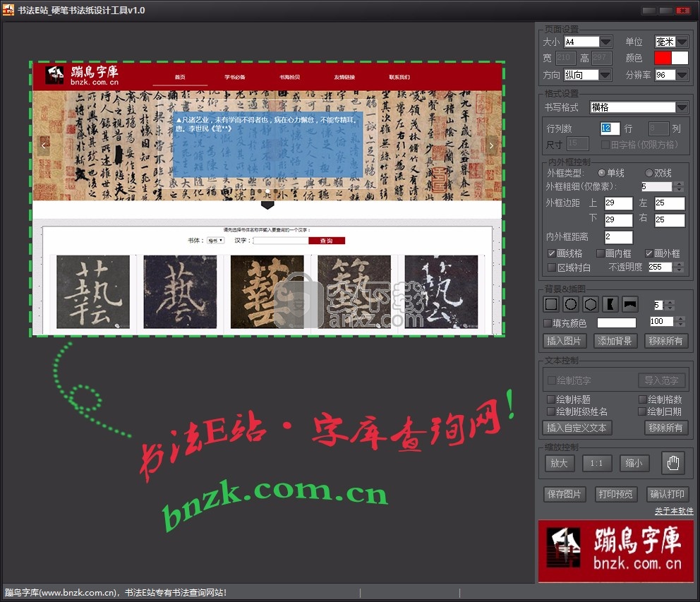Decrease 不透明度 with the down arrow
Image resolution: width=700 pixels, height=602 pixels.
(x=679, y=270)
